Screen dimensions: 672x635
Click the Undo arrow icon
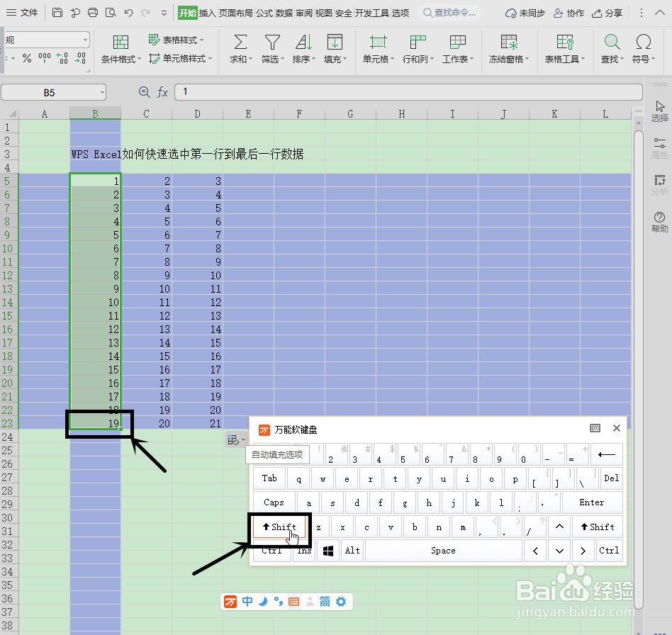[x=128, y=13]
